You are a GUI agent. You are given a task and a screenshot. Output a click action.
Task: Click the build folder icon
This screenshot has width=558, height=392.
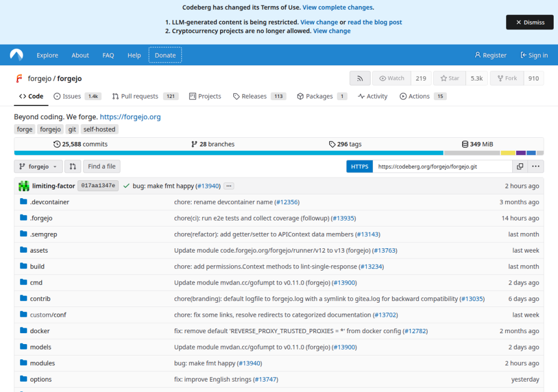coord(24,266)
